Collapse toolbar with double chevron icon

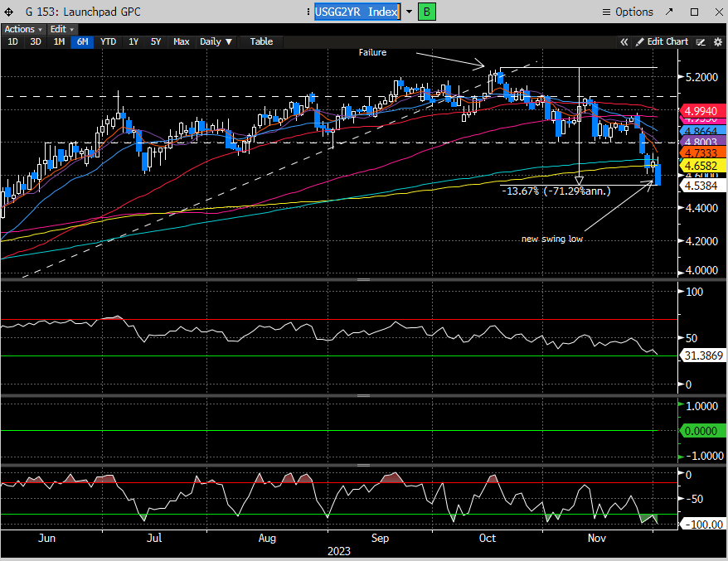tap(624, 41)
